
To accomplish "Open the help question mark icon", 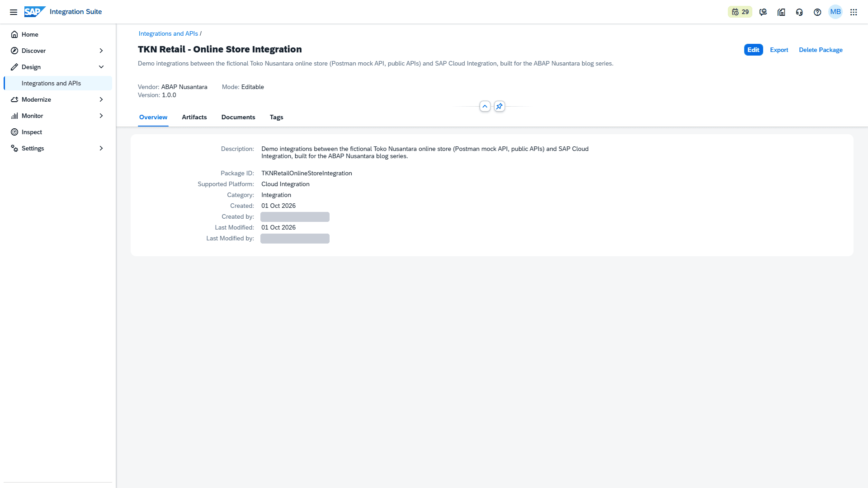I will [x=817, y=12].
